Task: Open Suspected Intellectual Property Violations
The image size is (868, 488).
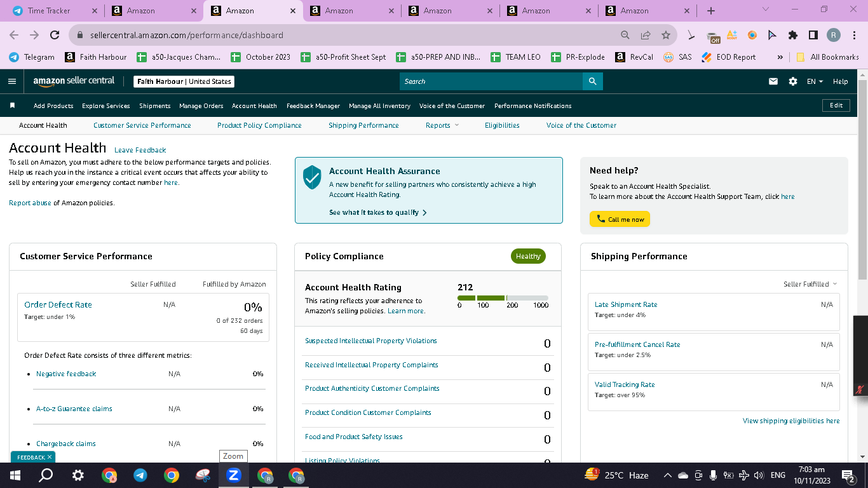Action: point(371,341)
